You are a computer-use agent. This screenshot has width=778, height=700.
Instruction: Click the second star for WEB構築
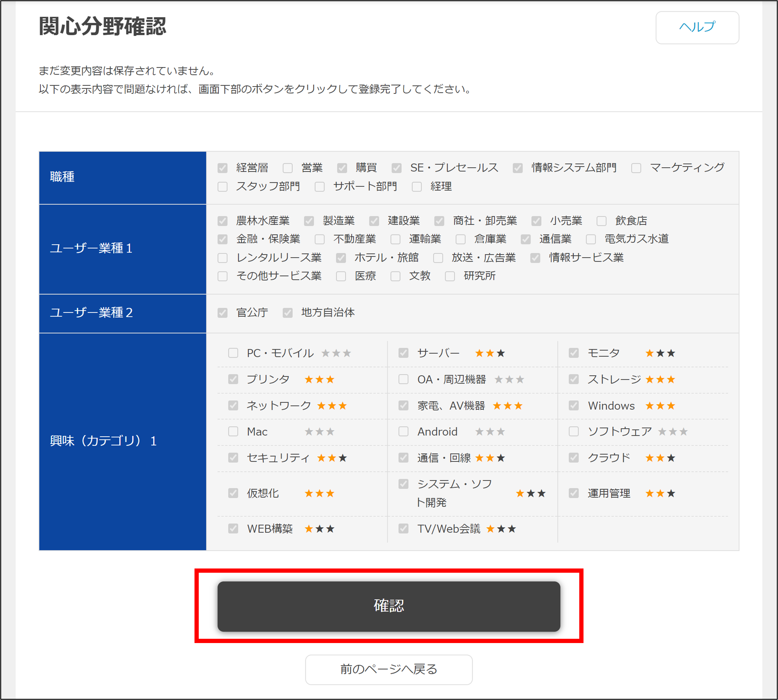319,529
